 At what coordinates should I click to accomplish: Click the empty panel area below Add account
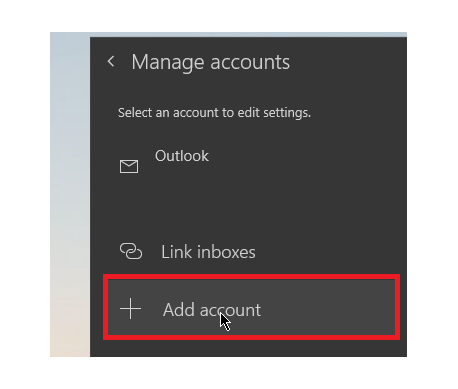point(248,349)
